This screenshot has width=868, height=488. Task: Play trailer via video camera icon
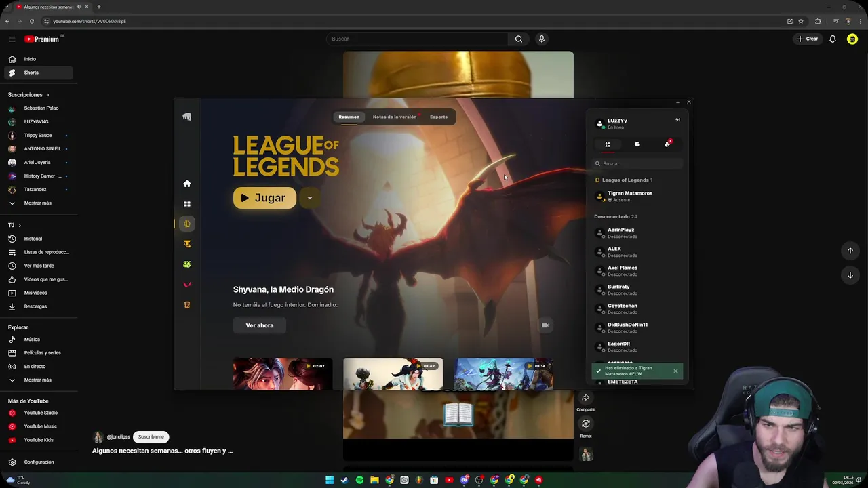click(545, 325)
